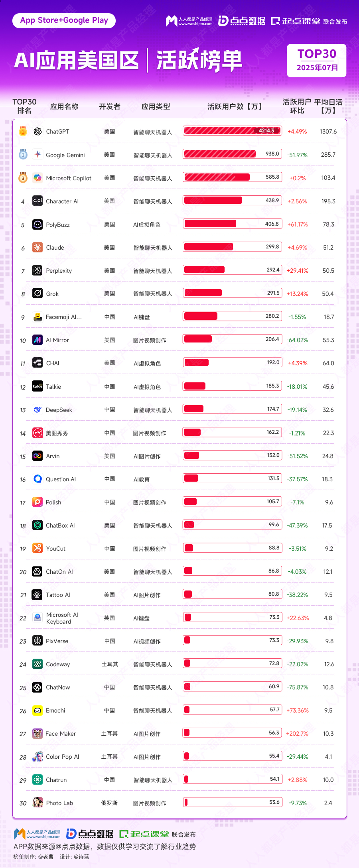Viewport: 359px width, 868px height.
Task: Click the Face Maker +202.7% change value
Action: 297,733
